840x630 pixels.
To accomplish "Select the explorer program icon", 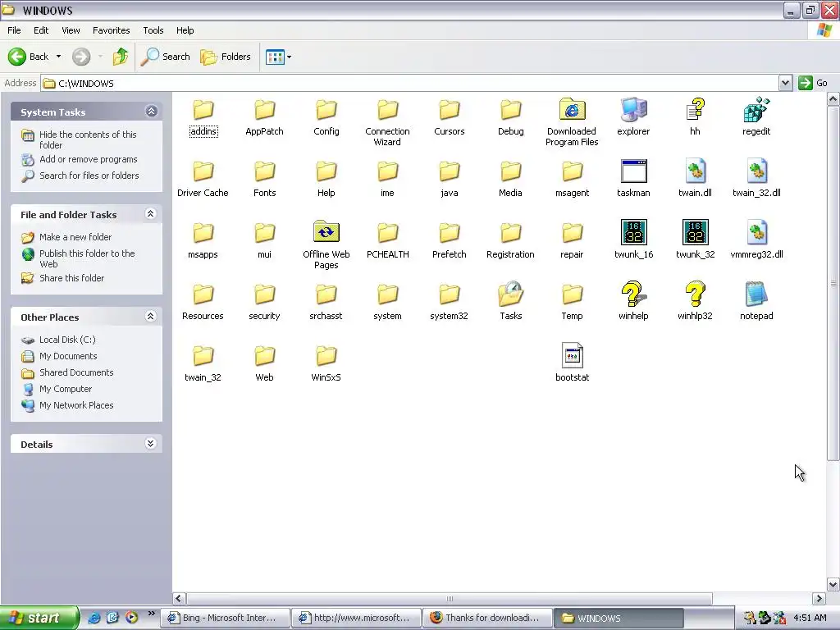I will click(x=633, y=110).
